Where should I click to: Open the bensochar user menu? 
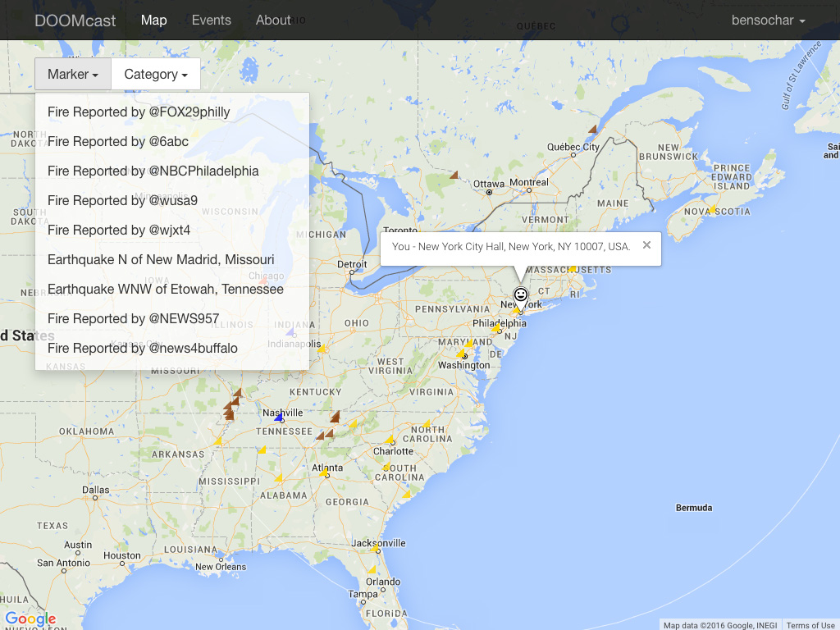[x=768, y=21]
